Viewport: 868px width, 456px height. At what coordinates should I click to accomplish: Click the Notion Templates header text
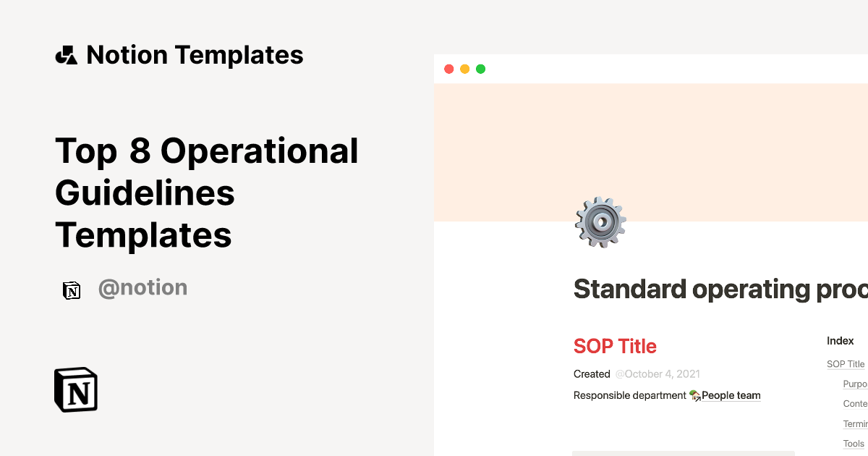[195, 55]
